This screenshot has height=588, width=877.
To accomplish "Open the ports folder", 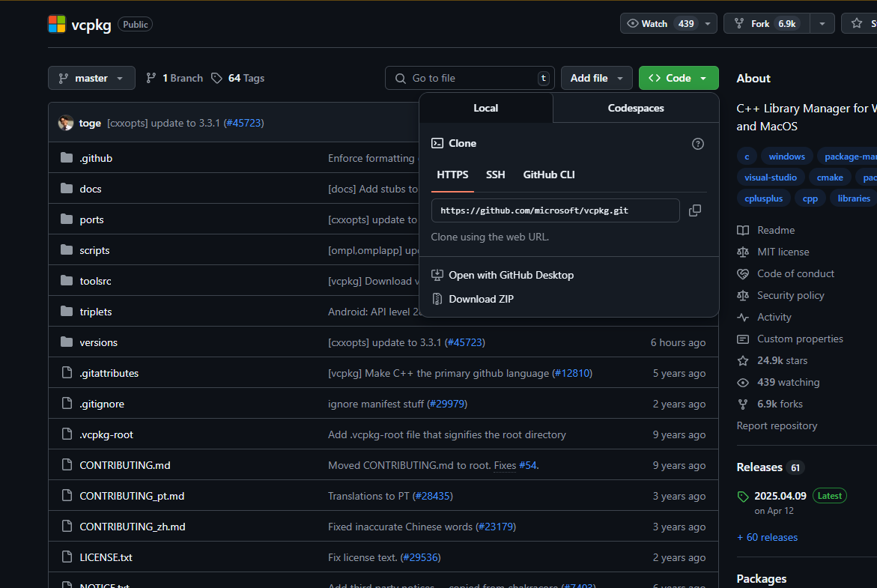I will click(x=91, y=220).
